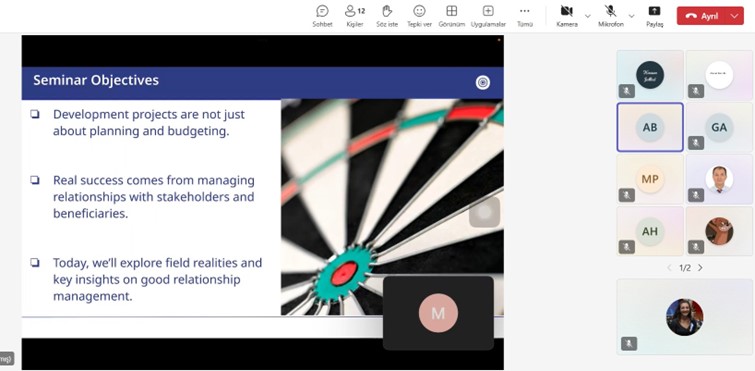Select the AB participant tile
This screenshot has width=755, height=371.
[650, 127]
